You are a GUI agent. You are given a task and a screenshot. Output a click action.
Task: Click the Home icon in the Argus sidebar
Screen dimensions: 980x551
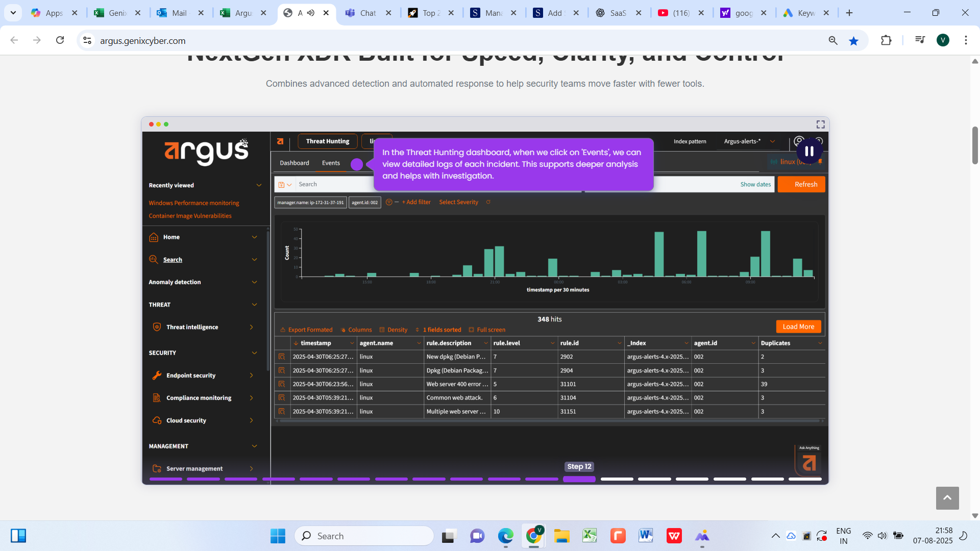[x=154, y=237]
